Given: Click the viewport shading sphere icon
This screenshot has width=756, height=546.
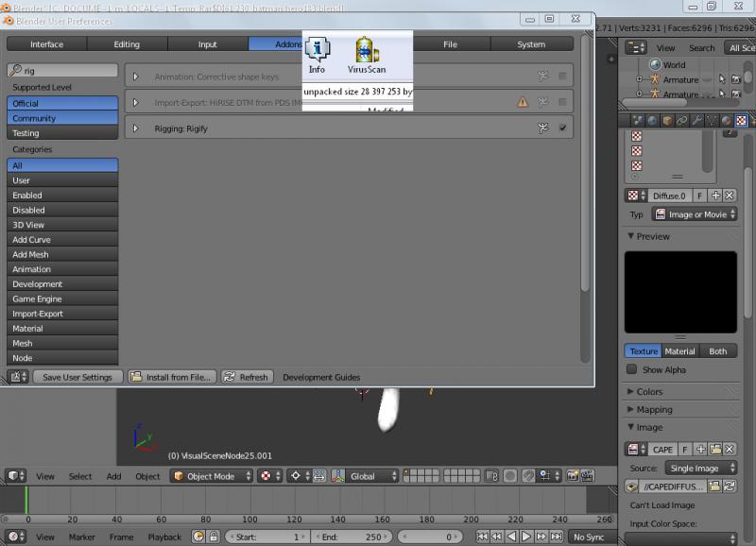Looking at the screenshot, I should point(268,476).
